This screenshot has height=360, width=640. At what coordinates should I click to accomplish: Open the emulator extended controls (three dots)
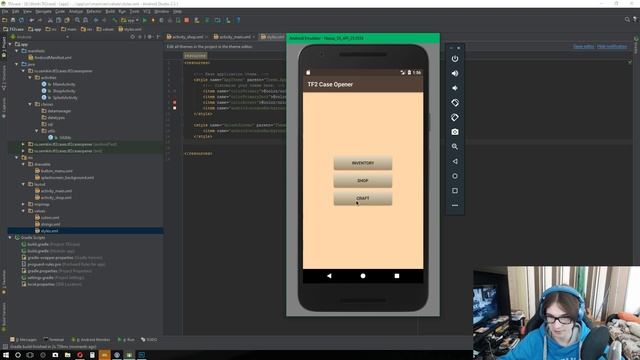(455, 205)
